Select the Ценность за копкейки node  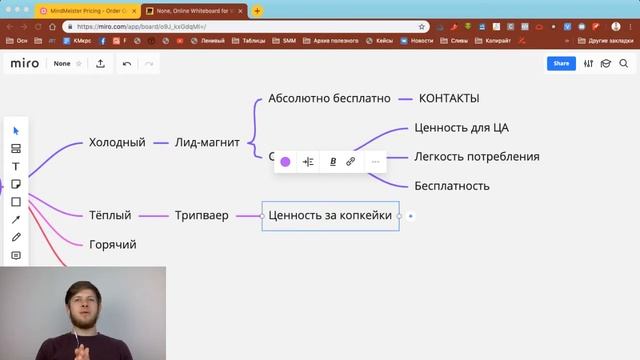click(x=330, y=216)
